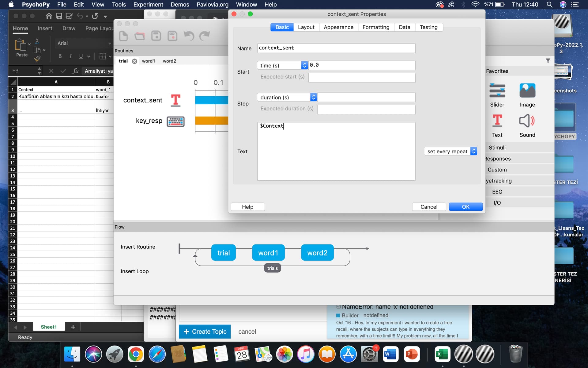Toggle italic formatting in Excel
Viewport: 588px width, 368px height.
pyautogui.click(x=70, y=56)
